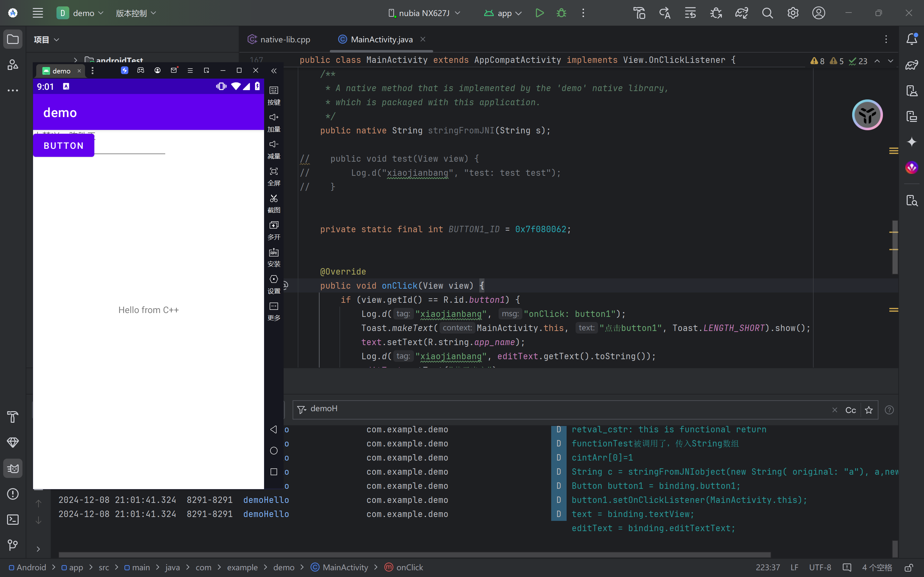Screen dimensions: 924x577
Task: Open Logcat tool window from left sidebar
Action: pos(13,468)
